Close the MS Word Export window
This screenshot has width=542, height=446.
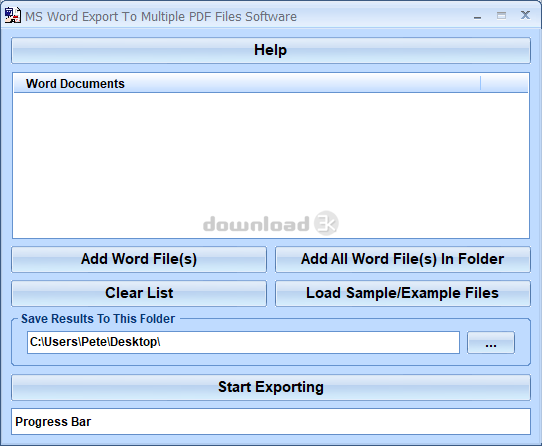click(525, 15)
